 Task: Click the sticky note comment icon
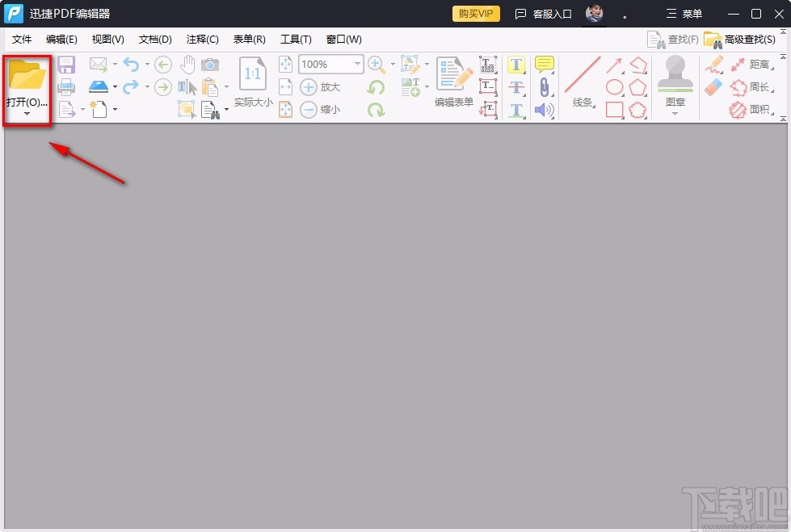pos(544,64)
